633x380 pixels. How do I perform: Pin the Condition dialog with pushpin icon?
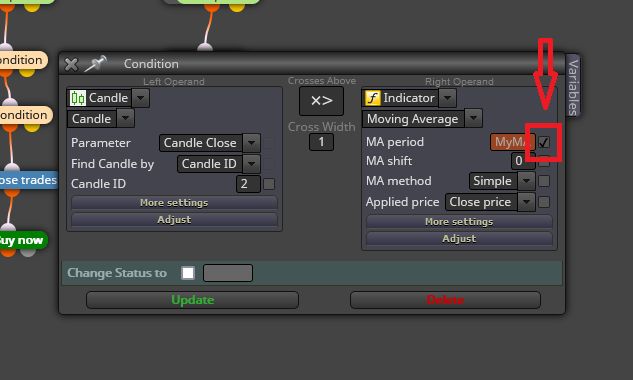coord(95,63)
